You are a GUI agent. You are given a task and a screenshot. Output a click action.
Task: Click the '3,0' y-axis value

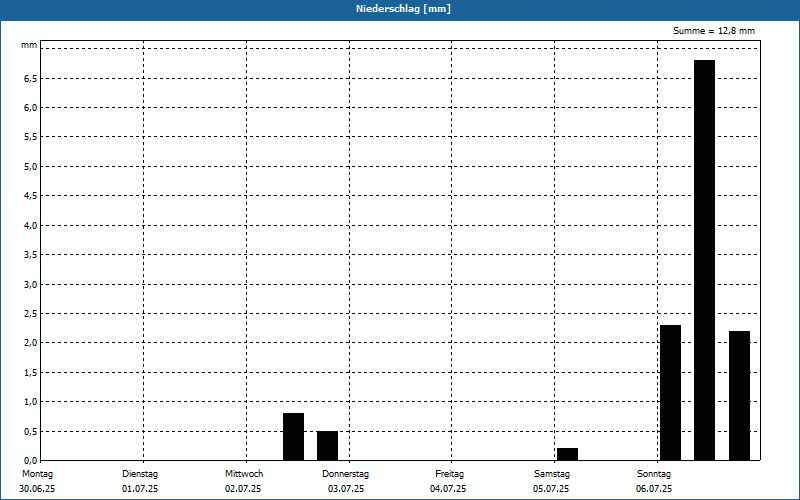coord(30,284)
